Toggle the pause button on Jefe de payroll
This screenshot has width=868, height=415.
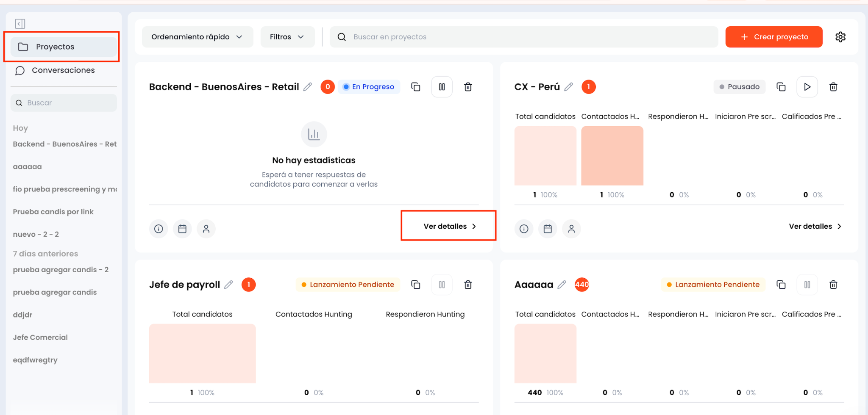[442, 285]
